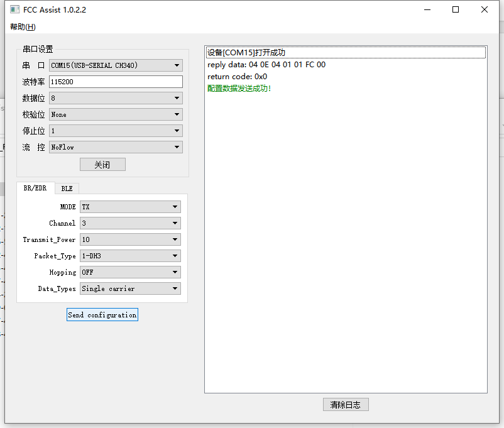Click the 清除日志 clear log button
Viewport: 504px width, 428px height.
[346, 405]
